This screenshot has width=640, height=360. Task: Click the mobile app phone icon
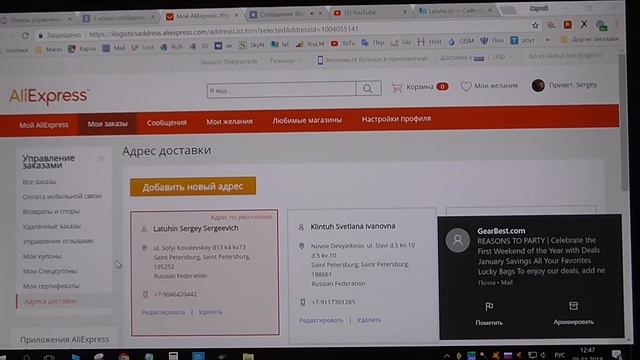[320, 60]
